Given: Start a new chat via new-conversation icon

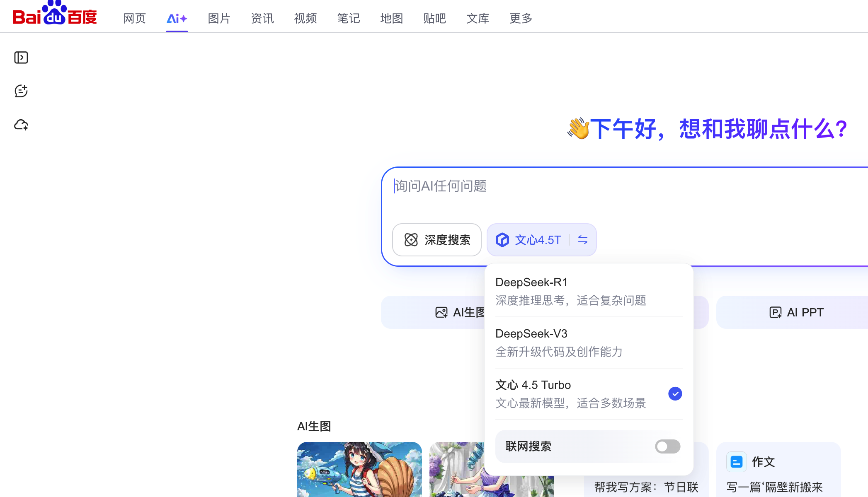Looking at the screenshot, I should click(x=21, y=91).
